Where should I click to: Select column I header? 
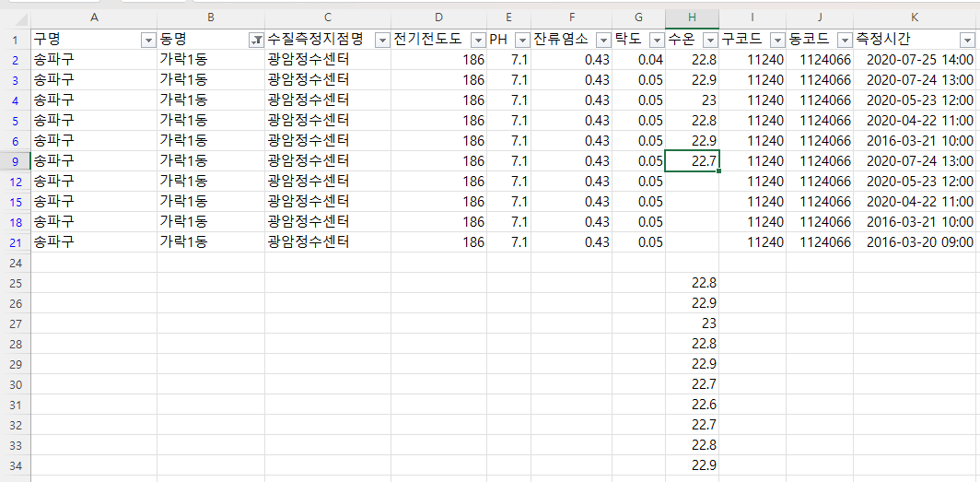pos(752,18)
